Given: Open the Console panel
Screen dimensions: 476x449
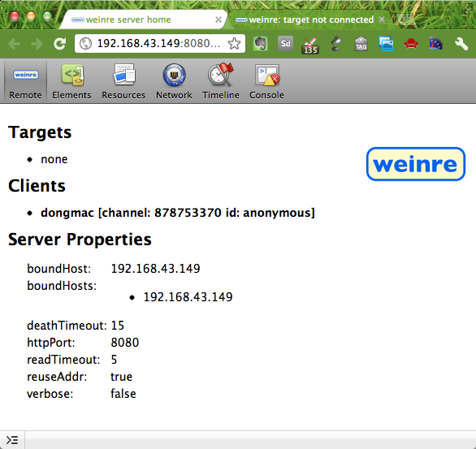Looking at the screenshot, I should click(266, 81).
